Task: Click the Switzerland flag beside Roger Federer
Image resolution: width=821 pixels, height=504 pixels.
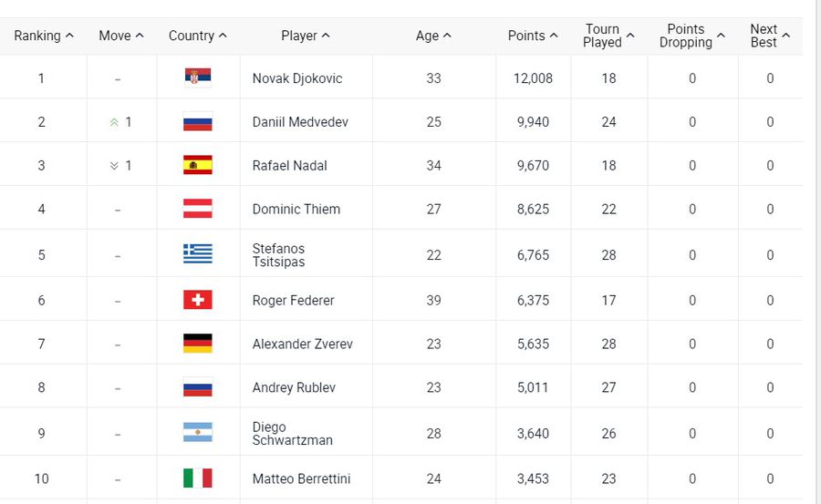Action: tap(198, 300)
